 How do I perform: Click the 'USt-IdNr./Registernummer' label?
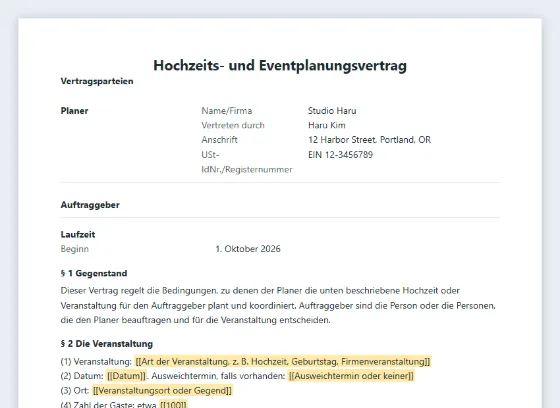pyautogui.click(x=247, y=162)
